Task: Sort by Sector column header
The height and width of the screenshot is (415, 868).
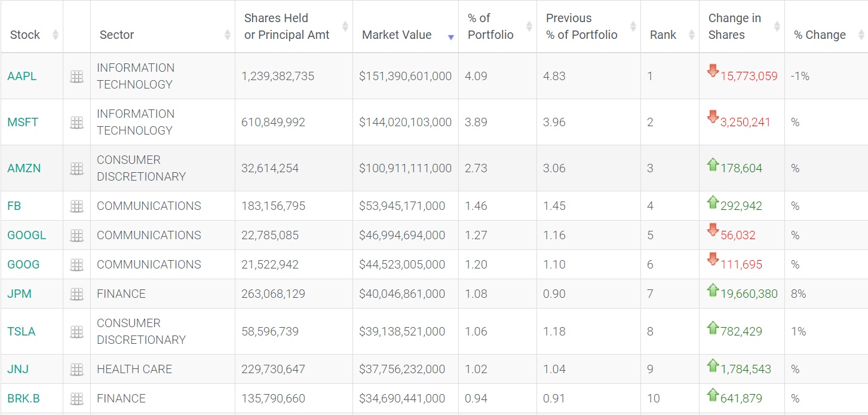Action: (116, 35)
